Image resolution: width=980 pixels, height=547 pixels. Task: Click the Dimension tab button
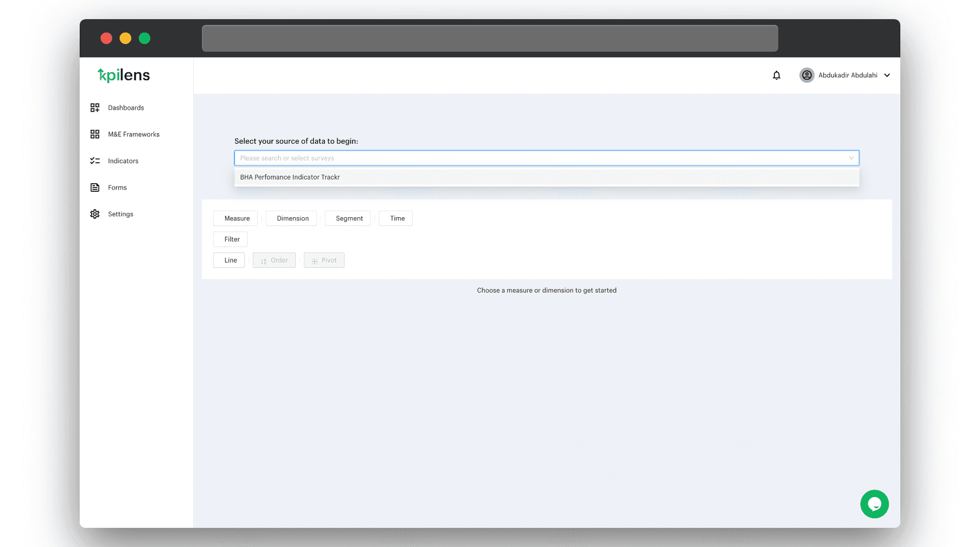coord(293,218)
